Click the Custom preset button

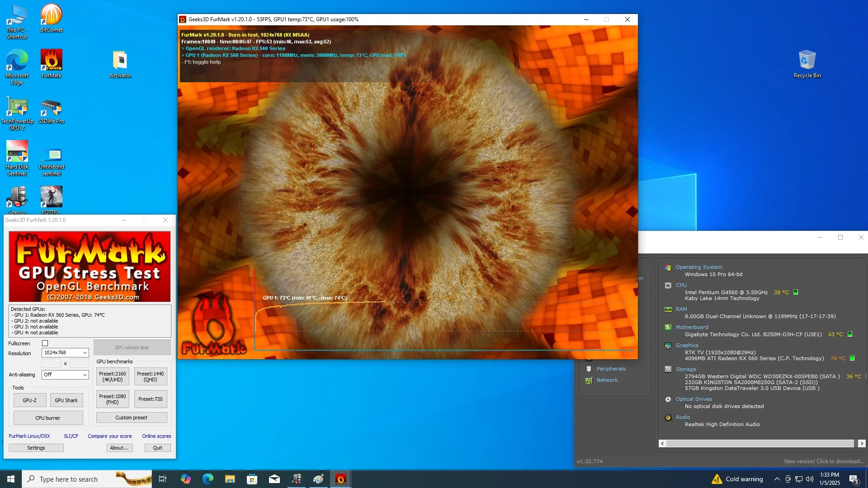(132, 418)
